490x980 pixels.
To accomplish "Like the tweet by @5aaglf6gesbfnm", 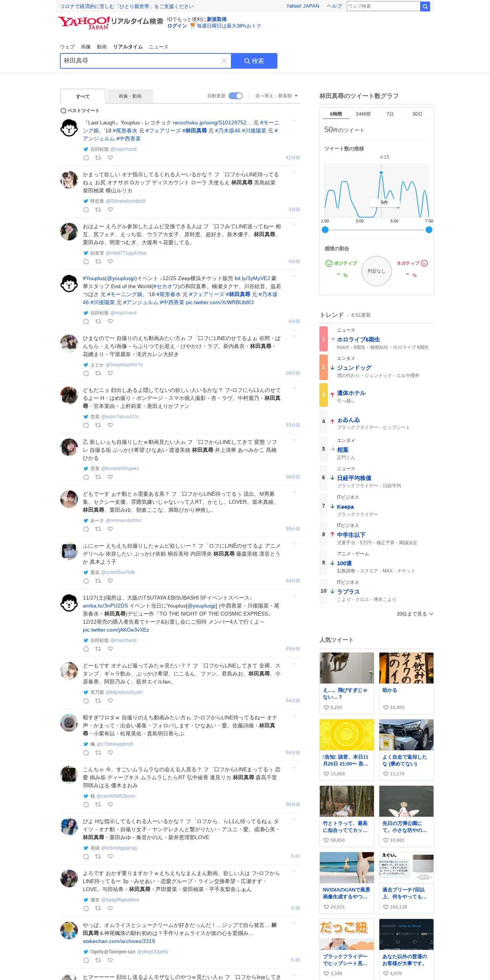I will [x=110, y=908].
